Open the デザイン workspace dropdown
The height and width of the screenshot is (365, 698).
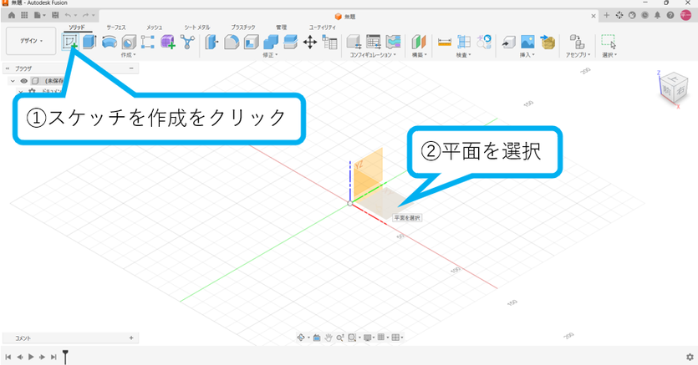point(31,41)
